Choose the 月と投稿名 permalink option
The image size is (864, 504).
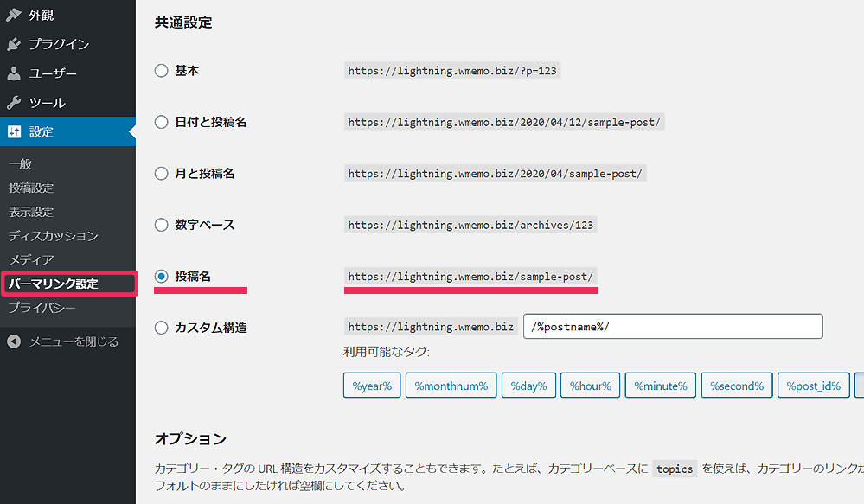pyautogui.click(x=161, y=174)
